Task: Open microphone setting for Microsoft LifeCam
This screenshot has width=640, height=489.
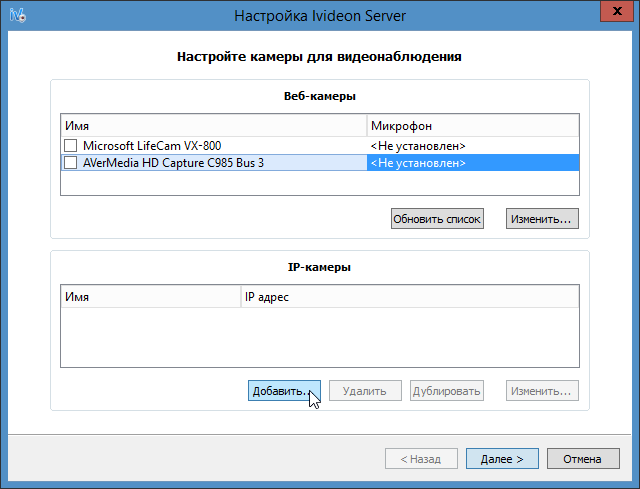Action: pyautogui.click(x=472, y=146)
